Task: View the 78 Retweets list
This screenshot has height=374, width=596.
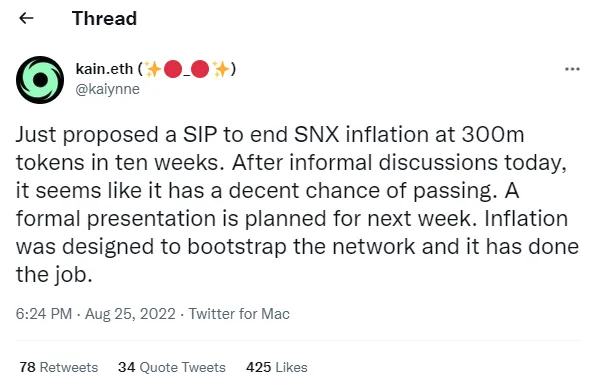Action: point(59,367)
